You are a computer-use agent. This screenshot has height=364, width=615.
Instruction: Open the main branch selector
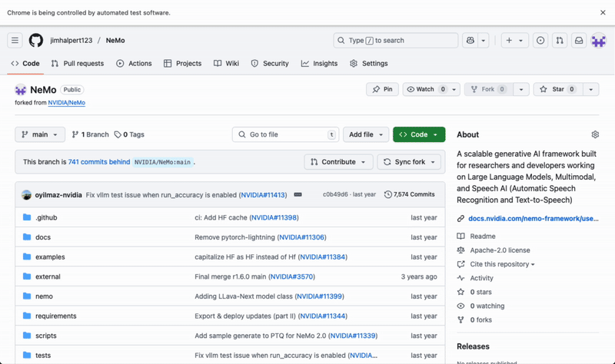tap(40, 134)
